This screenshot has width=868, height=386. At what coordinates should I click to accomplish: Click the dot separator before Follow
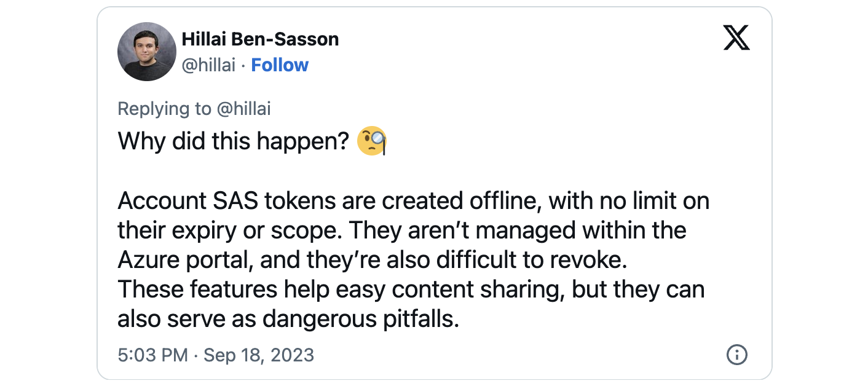(x=243, y=65)
